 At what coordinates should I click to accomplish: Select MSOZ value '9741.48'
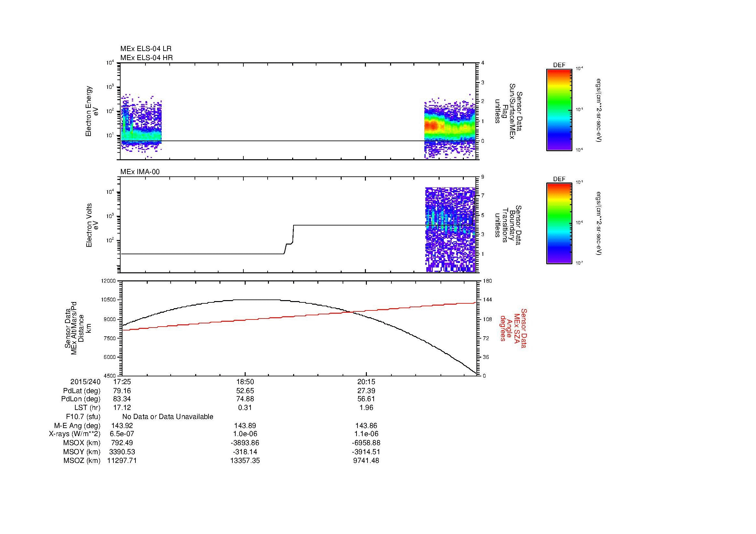click(x=366, y=461)
